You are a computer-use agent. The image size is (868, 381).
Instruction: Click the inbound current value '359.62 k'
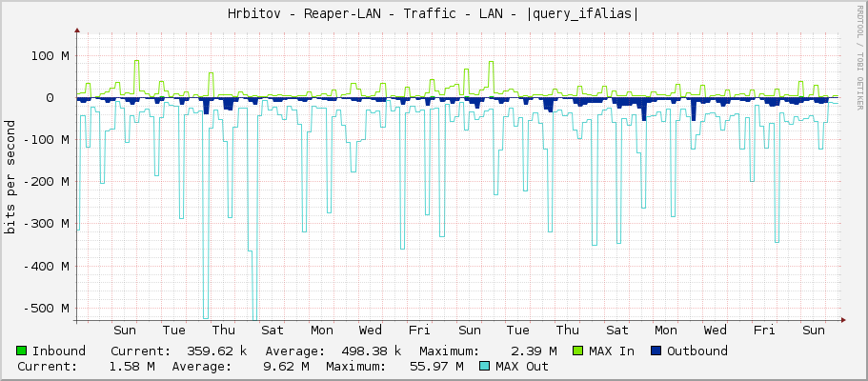point(216,351)
